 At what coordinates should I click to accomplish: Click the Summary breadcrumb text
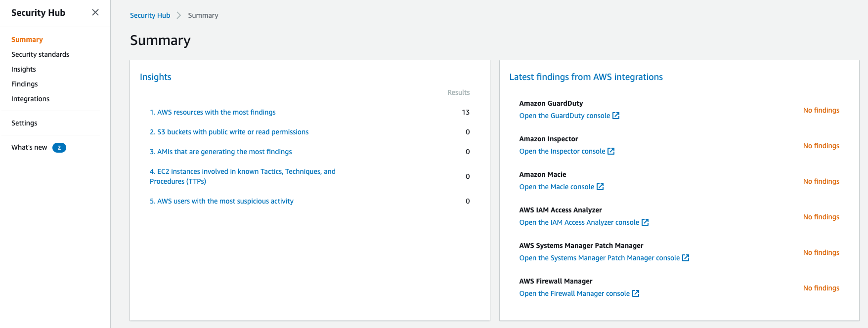tap(203, 15)
